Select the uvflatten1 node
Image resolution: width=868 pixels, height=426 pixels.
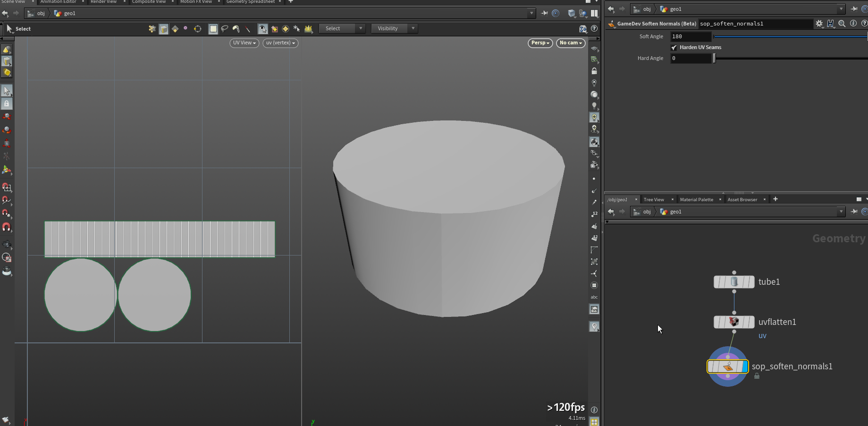(x=734, y=322)
